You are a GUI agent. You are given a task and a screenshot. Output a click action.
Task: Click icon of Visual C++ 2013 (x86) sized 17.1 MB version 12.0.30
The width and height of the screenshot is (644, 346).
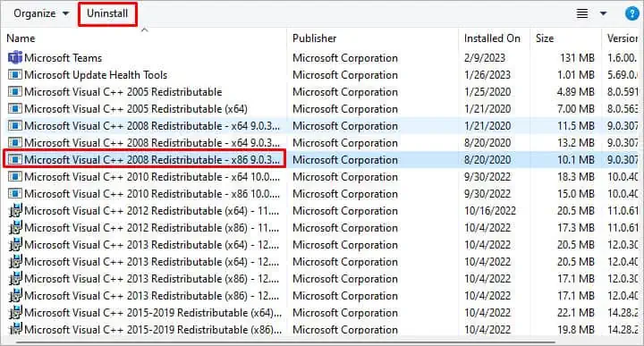click(15, 279)
